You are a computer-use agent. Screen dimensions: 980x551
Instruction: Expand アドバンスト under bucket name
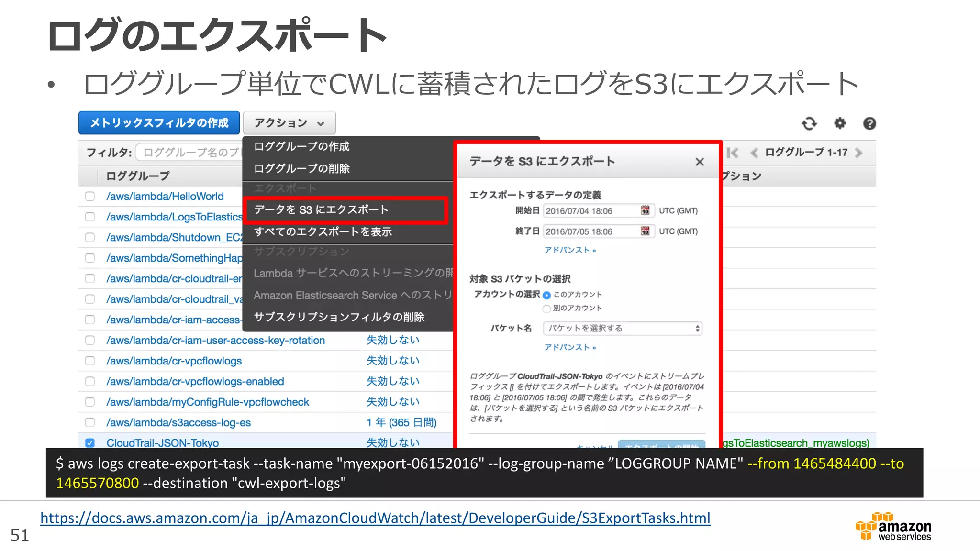coord(569,347)
